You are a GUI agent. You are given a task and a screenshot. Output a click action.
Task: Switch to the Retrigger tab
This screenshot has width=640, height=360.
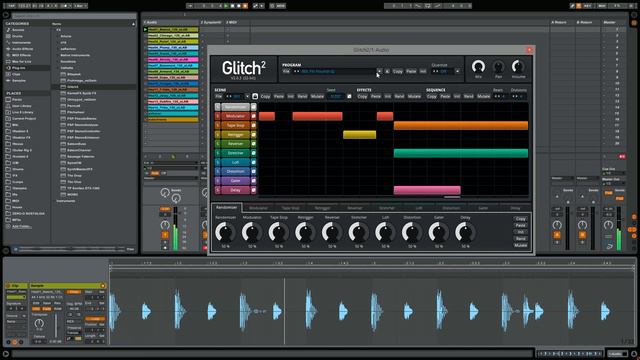pyautogui.click(x=322, y=208)
